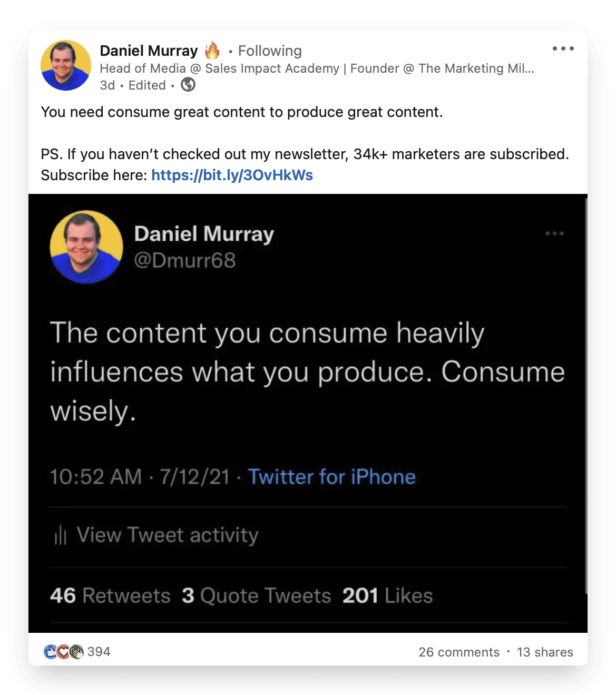Click the Following status label
Image resolution: width=616 pixels, height=695 pixels.
270,51
